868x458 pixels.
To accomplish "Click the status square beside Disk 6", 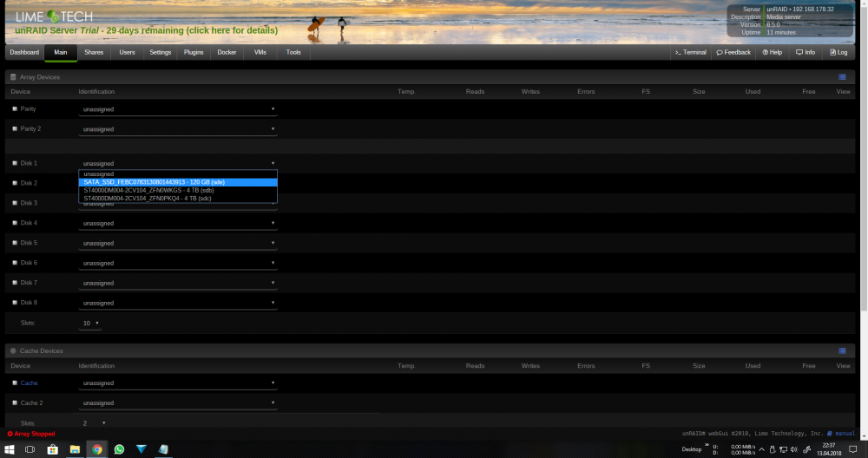I will (15, 263).
